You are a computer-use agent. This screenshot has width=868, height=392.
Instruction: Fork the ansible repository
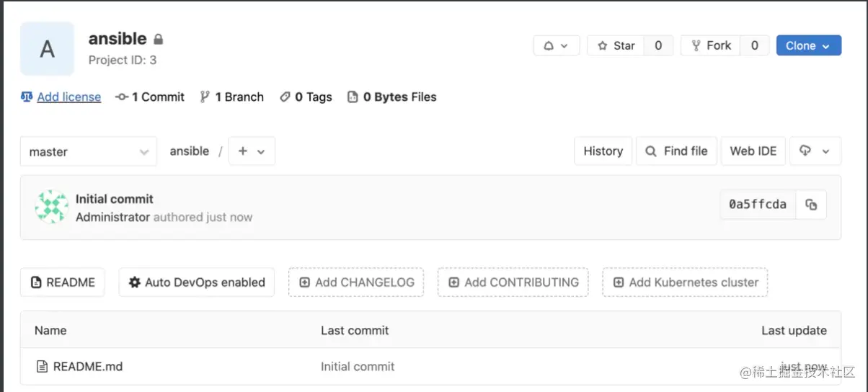click(711, 45)
